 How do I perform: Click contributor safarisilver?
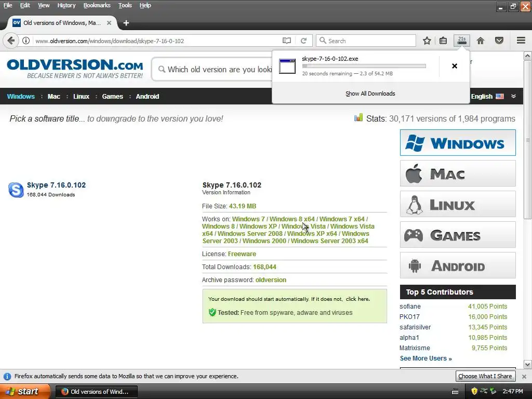coord(415,327)
